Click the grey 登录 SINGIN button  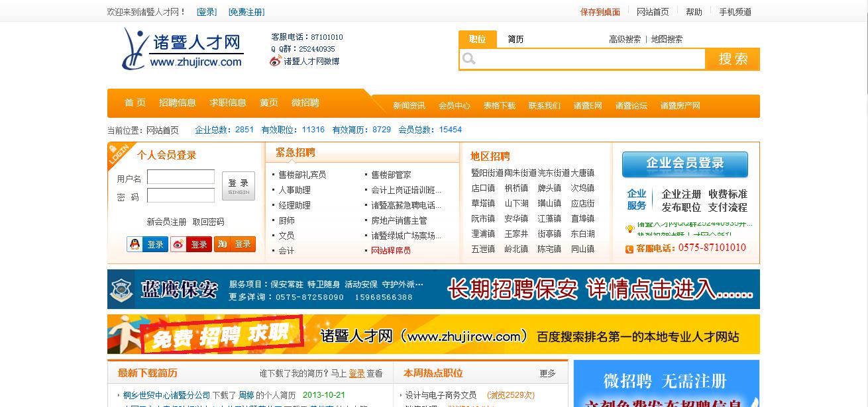239,186
